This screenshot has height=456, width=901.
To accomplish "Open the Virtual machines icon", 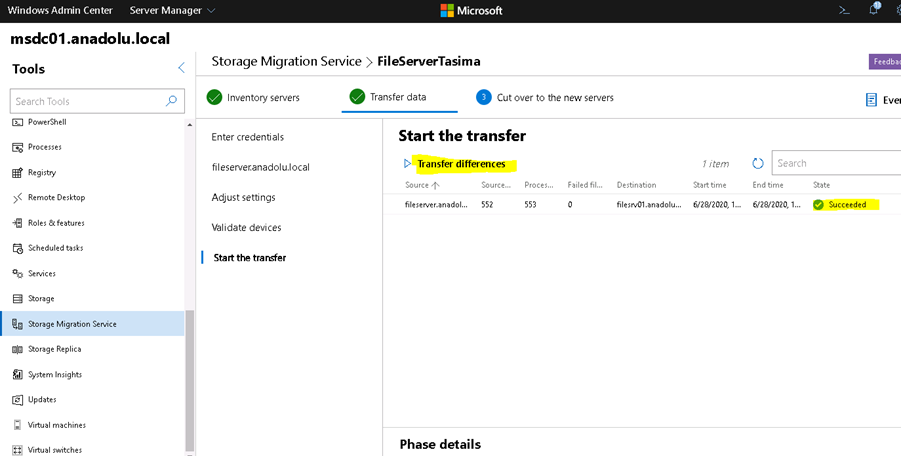I will tap(17, 425).
